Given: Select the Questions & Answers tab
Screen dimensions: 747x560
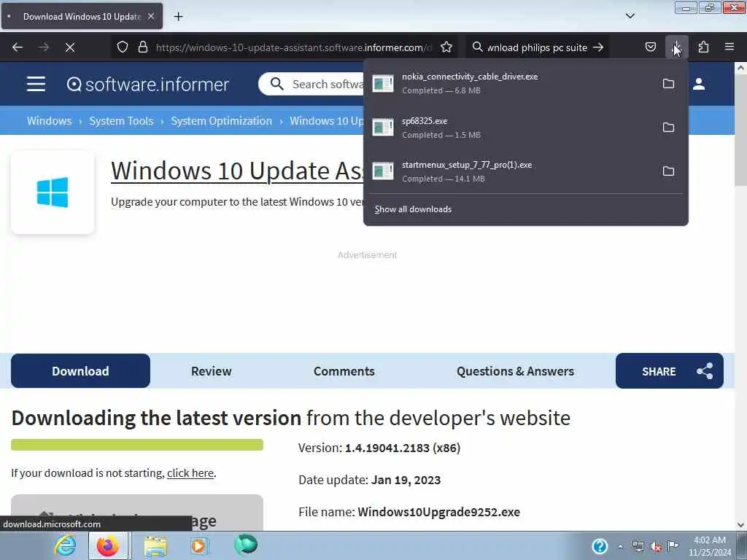Looking at the screenshot, I should coord(515,371).
